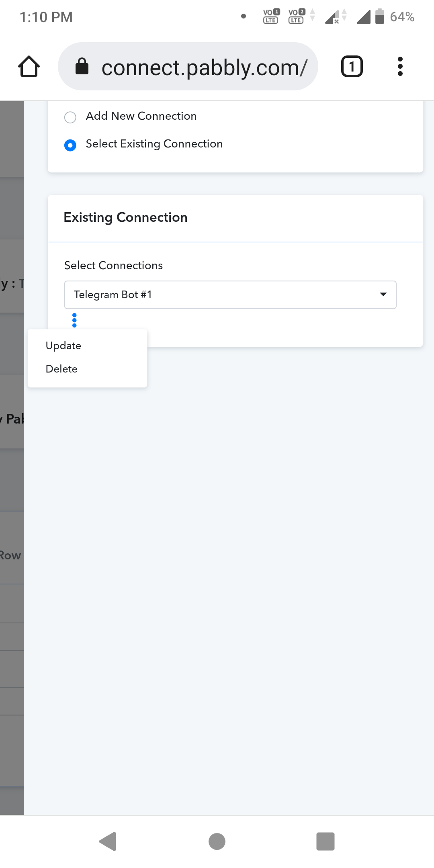
Task: Open the Telegram Bot #1 combo box
Action: (230, 295)
